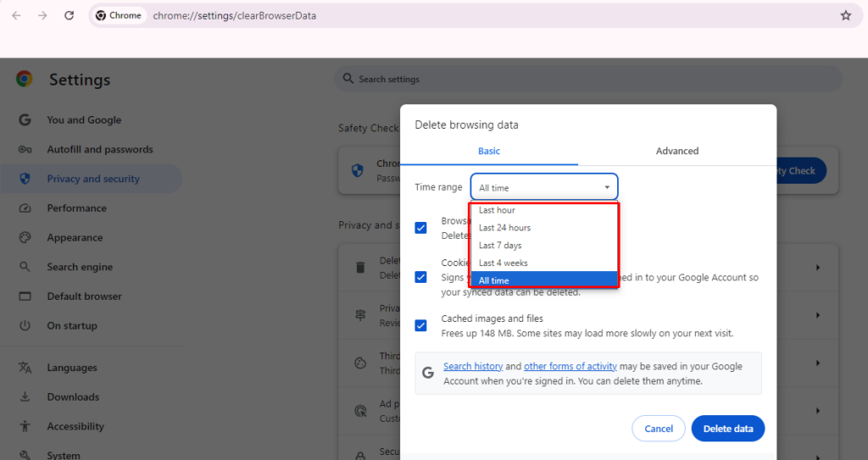Uncheck the Cached images and files checkbox
The width and height of the screenshot is (868, 460).
420,325
